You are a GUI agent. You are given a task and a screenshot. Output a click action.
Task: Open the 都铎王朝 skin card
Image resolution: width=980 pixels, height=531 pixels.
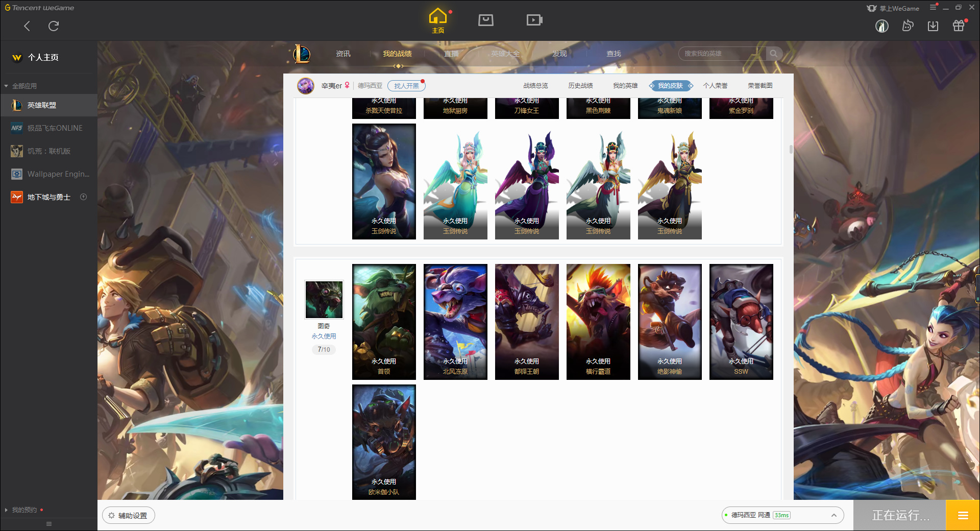527,322
